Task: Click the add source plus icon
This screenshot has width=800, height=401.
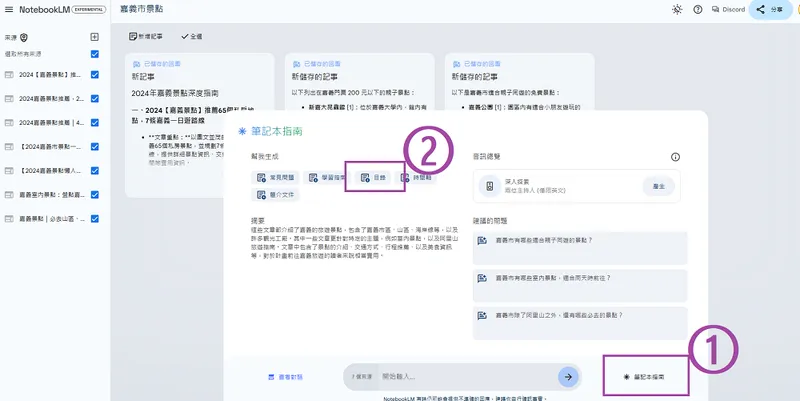Action: point(94,37)
